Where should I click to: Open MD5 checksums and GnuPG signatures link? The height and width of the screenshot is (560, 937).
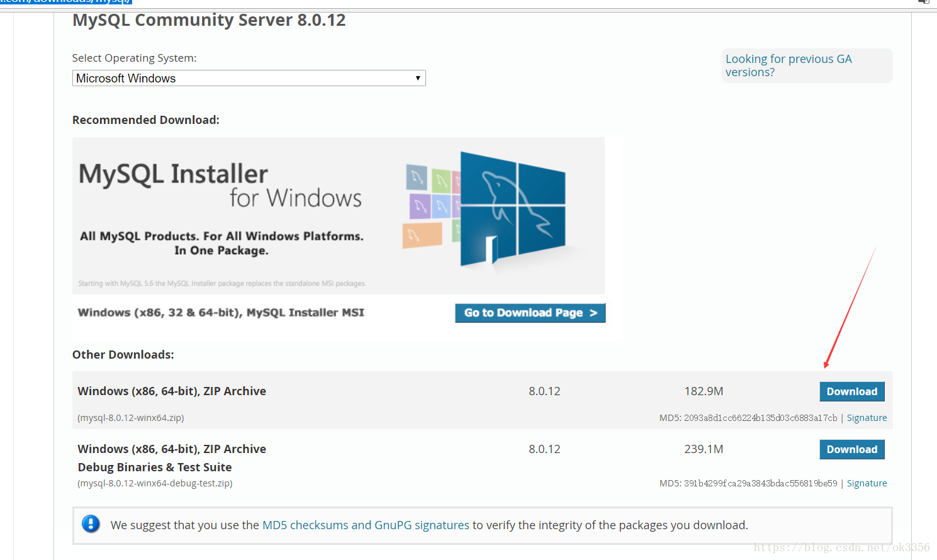coord(366,525)
